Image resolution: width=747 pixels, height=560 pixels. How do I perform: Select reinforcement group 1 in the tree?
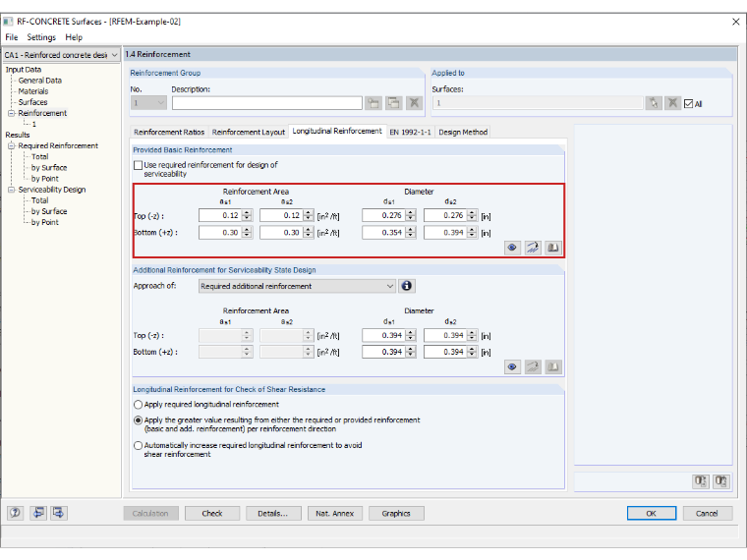33,125
